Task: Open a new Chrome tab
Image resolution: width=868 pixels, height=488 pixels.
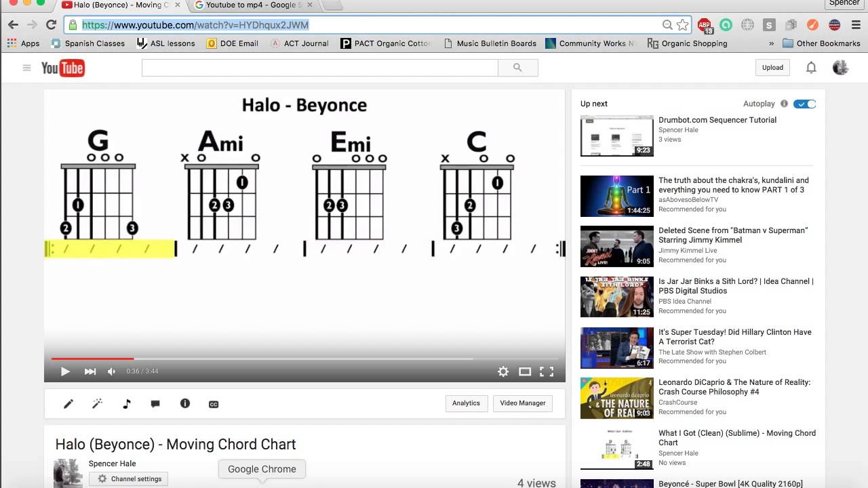Action: pyautogui.click(x=332, y=5)
